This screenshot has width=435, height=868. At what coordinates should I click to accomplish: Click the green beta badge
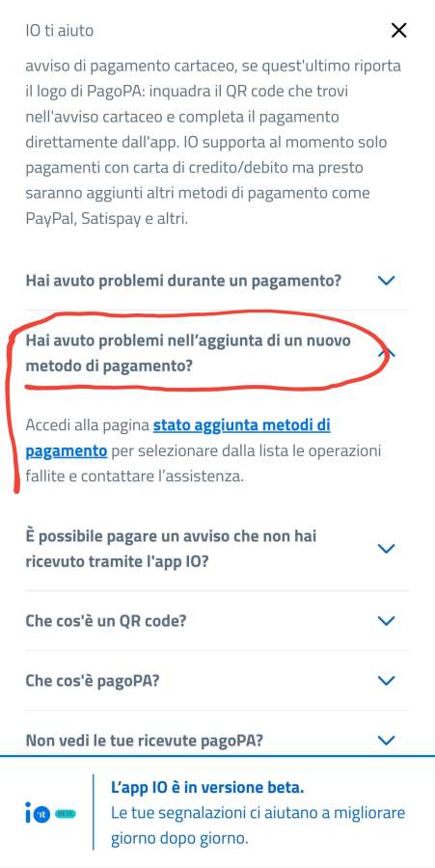coord(66,814)
